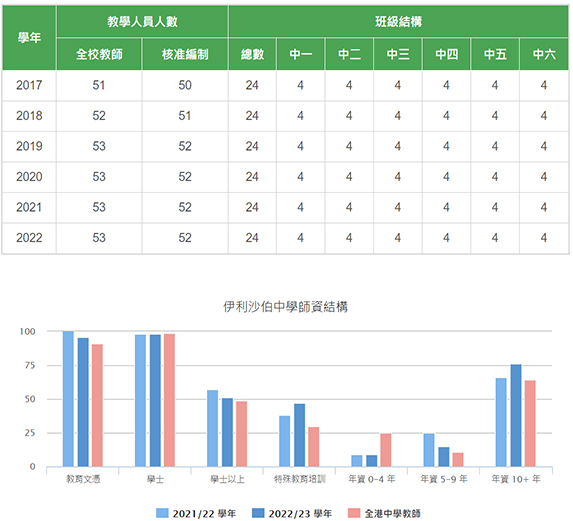Select the 核准編制 column header
Viewport: 573px width, 521px height.
point(185,54)
